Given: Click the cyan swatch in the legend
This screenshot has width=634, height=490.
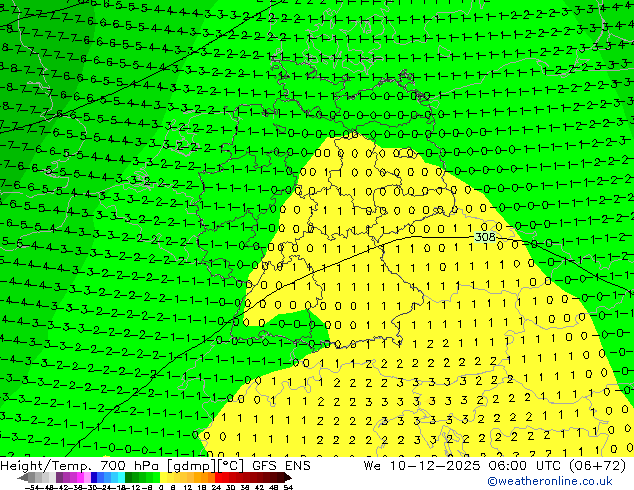Looking at the screenshot, I should (121, 477).
